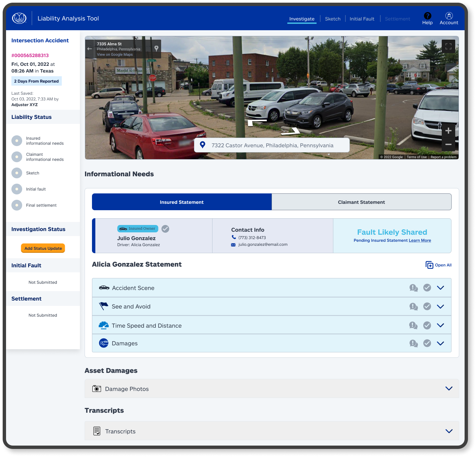Screen dimensions: 476x457
Task: Follow the Learn More link
Action: 420,240
